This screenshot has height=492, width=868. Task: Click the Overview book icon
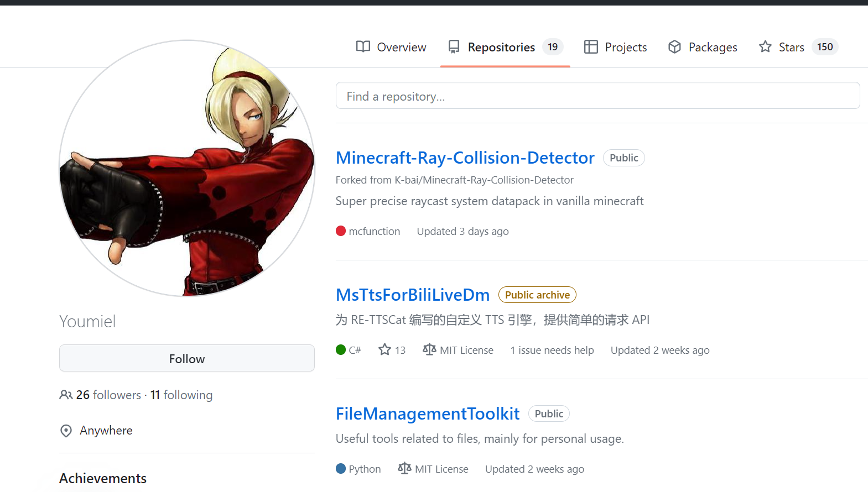pos(363,47)
